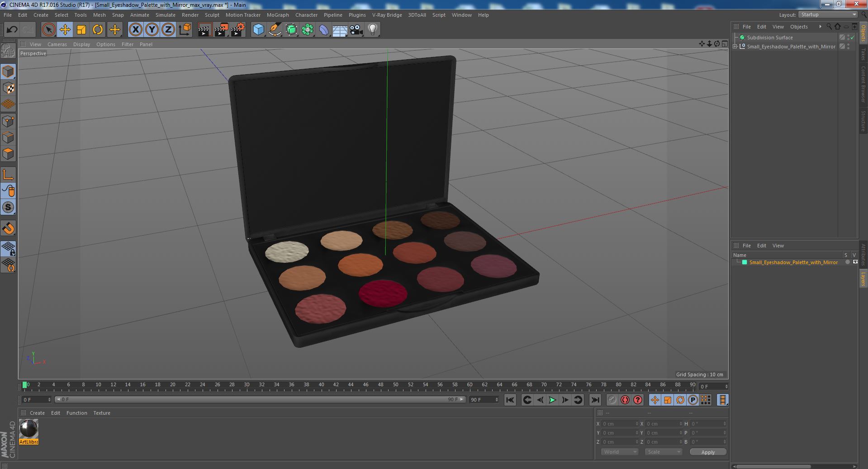Activate the Rotate tool

coord(98,30)
